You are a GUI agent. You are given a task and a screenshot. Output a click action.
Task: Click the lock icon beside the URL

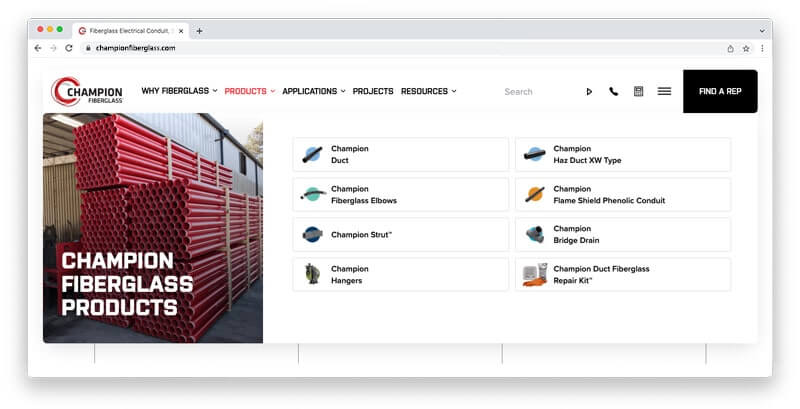(88, 48)
